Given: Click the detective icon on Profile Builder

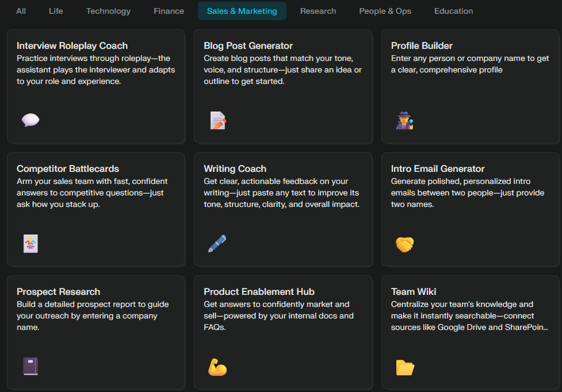Looking at the screenshot, I should coord(404,120).
